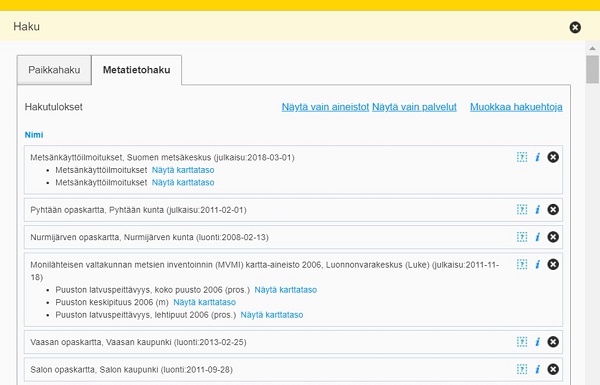Switch to the Paikkahaku tab
This screenshot has height=385, width=600.
[x=54, y=70]
